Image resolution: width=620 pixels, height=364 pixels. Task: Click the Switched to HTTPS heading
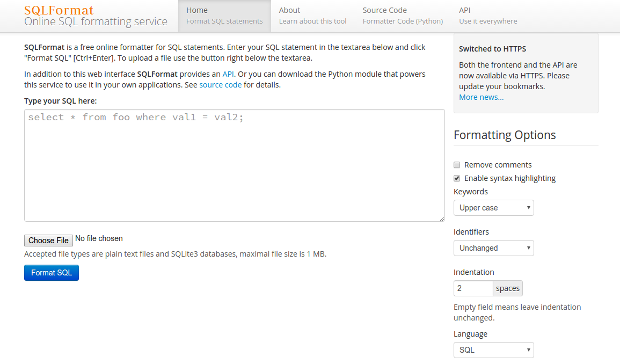[x=492, y=49]
